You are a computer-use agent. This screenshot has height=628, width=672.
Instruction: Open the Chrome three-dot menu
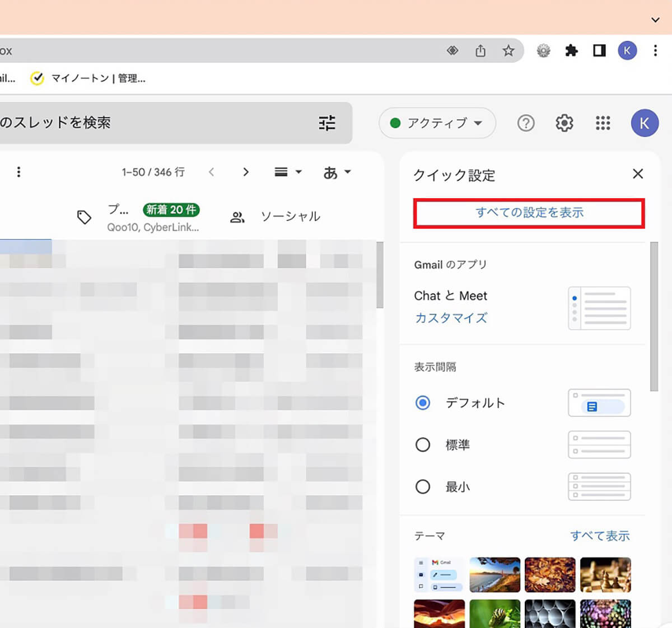pos(655,51)
